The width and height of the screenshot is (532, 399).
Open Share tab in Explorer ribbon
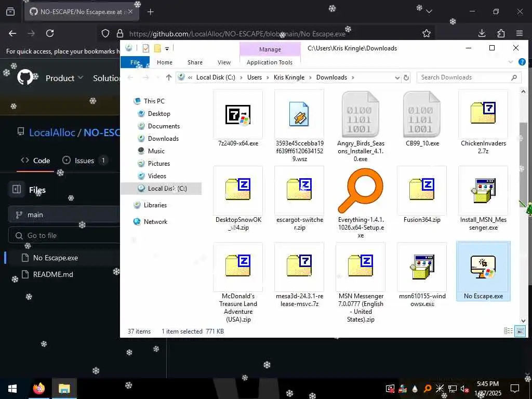(195, 62)
